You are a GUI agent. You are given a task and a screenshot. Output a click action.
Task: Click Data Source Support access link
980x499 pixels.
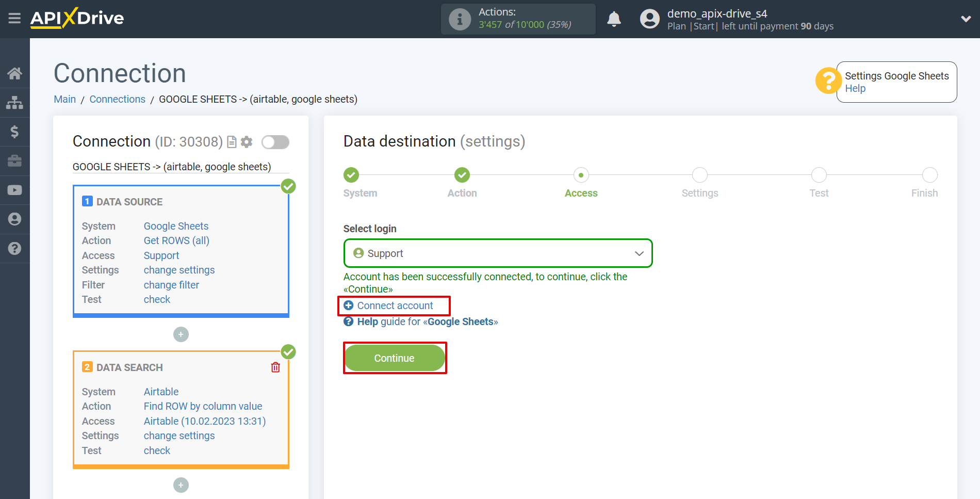click(x=161, y=255)
